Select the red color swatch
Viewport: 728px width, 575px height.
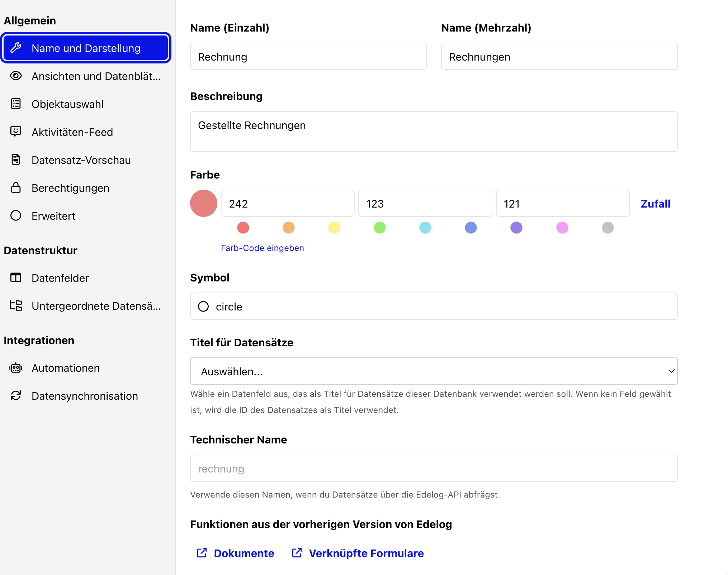243,228
